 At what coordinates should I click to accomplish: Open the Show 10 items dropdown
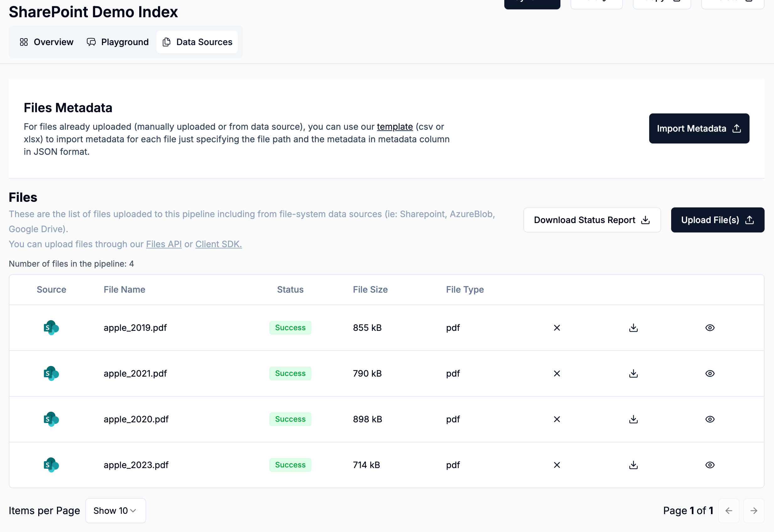tap(115, 510)
